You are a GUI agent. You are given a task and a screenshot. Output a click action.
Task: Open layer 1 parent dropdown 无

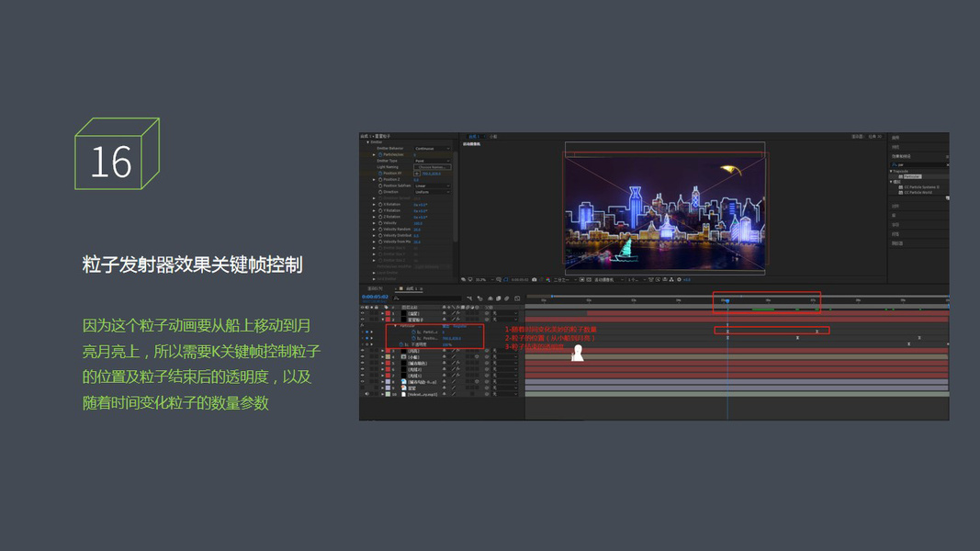[x=505, y=313]
